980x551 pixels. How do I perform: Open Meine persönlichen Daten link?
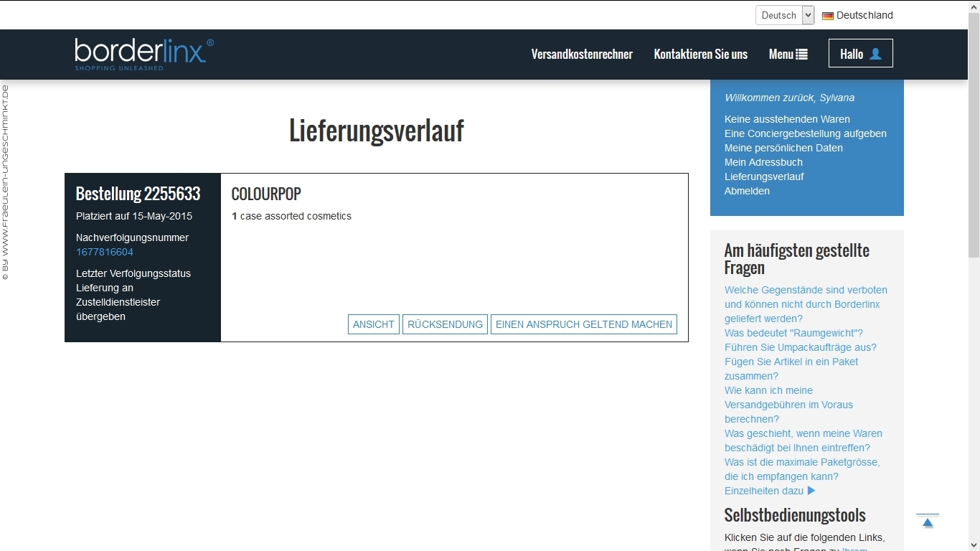point(783,148)
